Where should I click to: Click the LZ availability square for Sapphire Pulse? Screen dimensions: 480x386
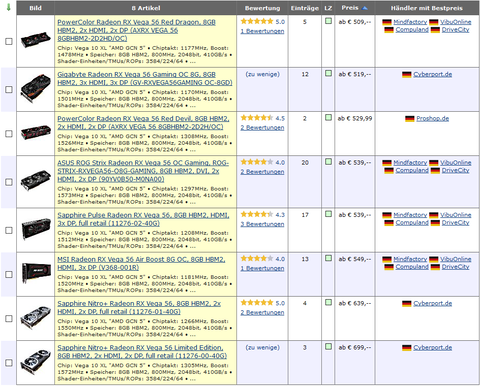(x=328, y=214)
